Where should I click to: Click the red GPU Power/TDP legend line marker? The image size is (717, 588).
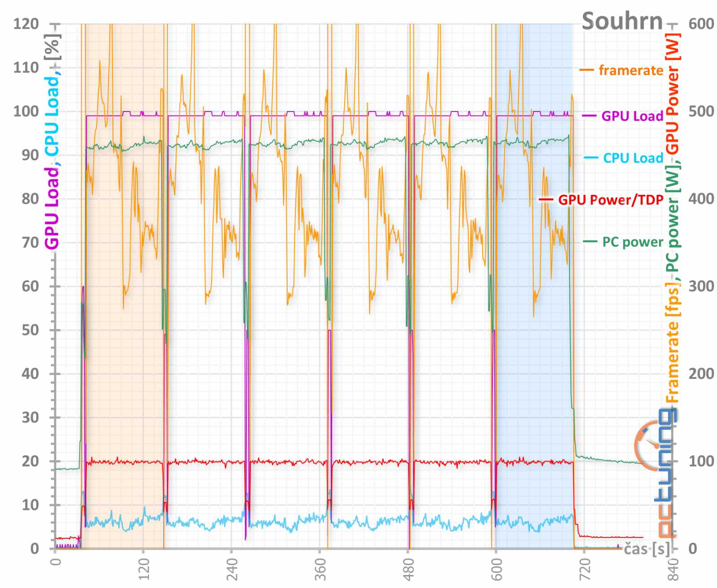pos(546,200)
